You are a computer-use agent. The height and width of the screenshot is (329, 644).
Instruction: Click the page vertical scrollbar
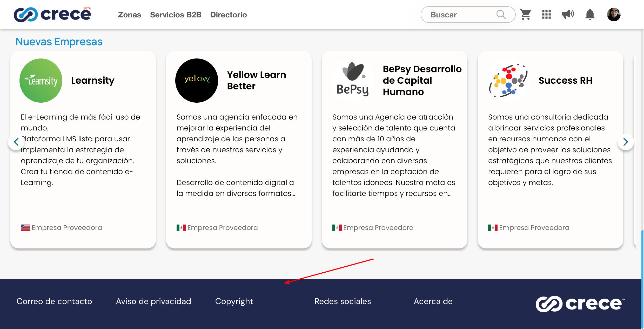coord(642,279)
